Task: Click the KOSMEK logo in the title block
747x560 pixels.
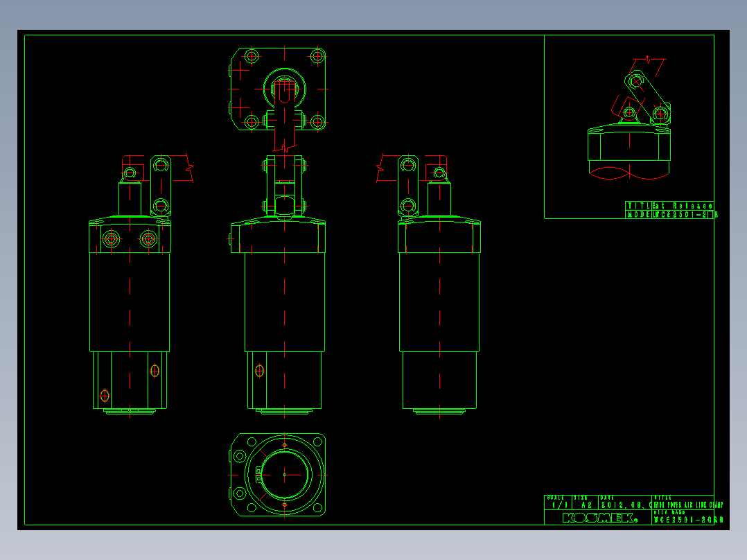Action: [600, 518]
